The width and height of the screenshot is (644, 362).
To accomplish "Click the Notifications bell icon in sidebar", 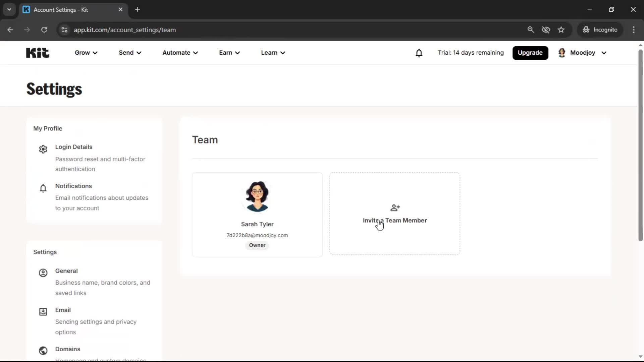I will (43, 188).
